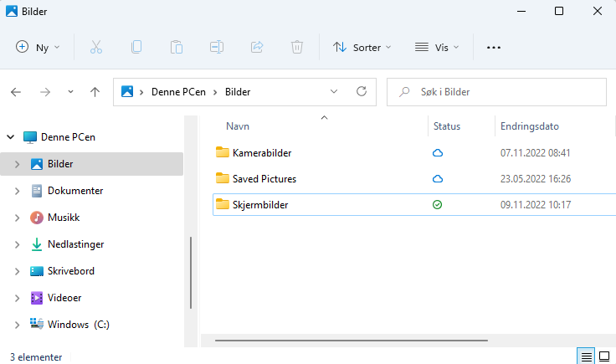Maximize the Bilder window

tap(558, 11)
